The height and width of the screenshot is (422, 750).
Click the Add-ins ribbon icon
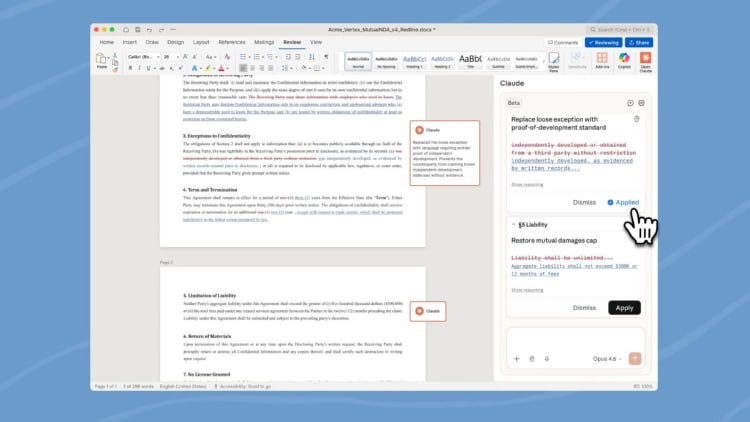(602, 61)
